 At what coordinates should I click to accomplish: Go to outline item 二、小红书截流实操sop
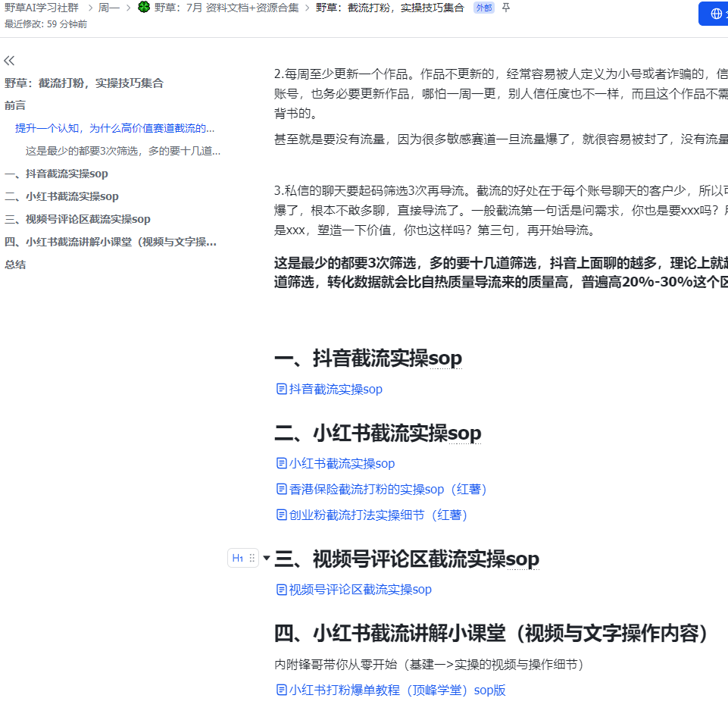[61, 196]
